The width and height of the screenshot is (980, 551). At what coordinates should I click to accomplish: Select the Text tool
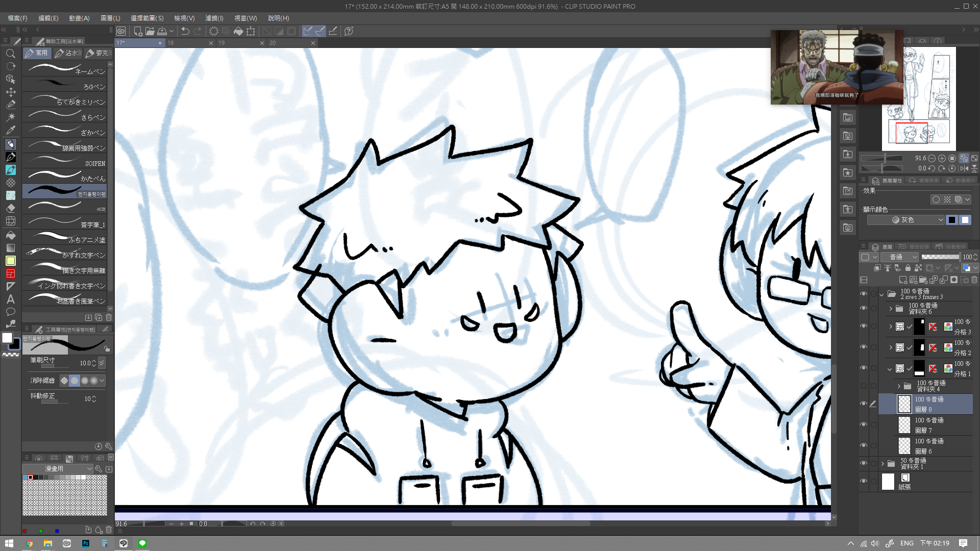tap(10, 299)
